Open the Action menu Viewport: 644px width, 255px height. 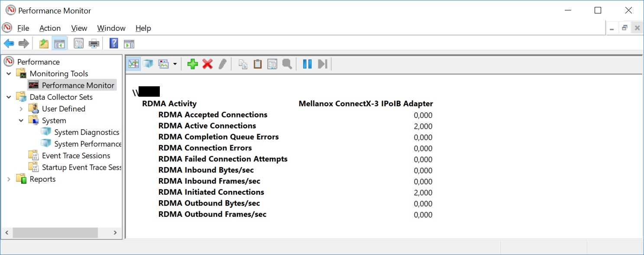click(x=50, y=28)
